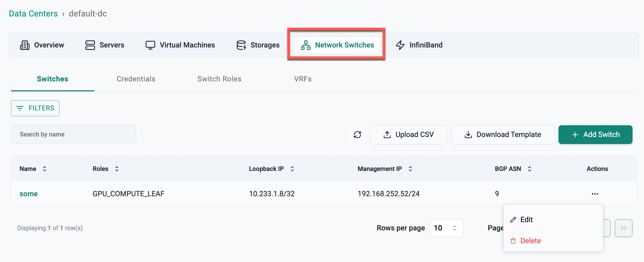The height and width of the screenshot is (262, 644).
Task: Open the VRFs tab
Action: pos(303,79)
